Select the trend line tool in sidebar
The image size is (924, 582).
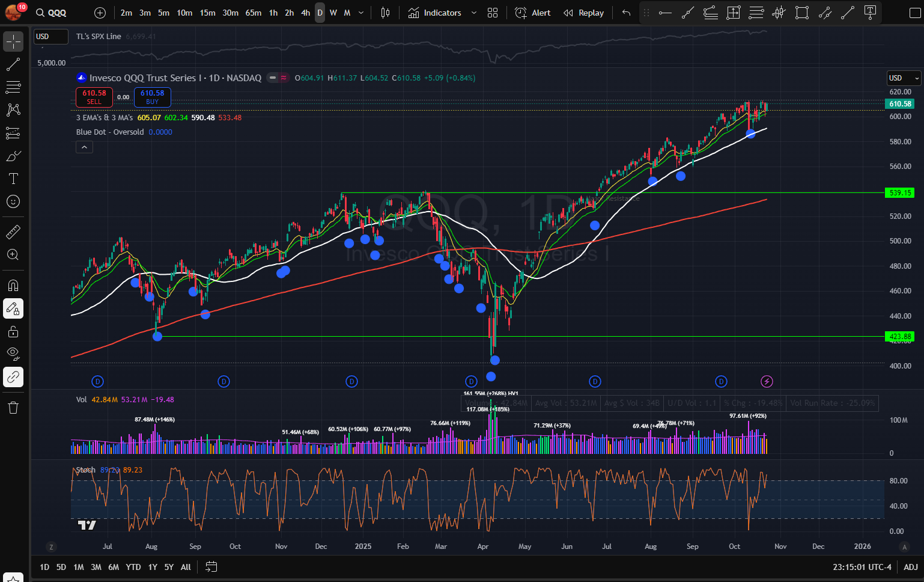pos(13,64)
